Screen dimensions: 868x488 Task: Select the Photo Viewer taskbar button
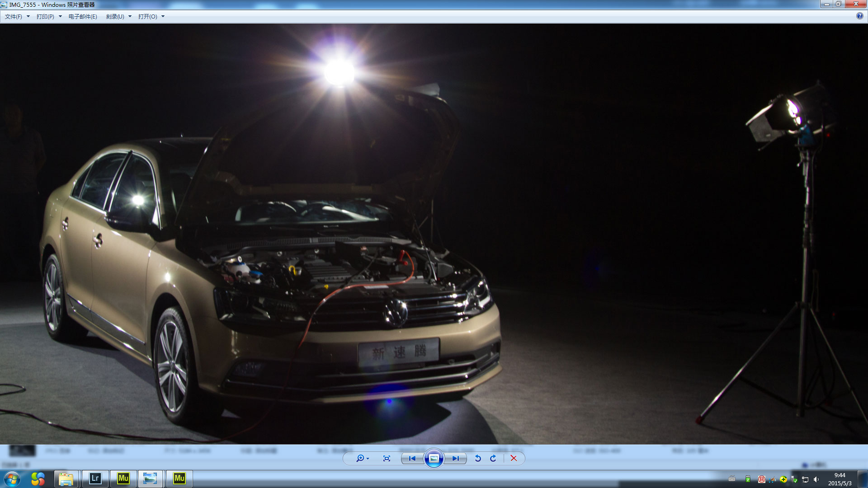tap(150, 479)
